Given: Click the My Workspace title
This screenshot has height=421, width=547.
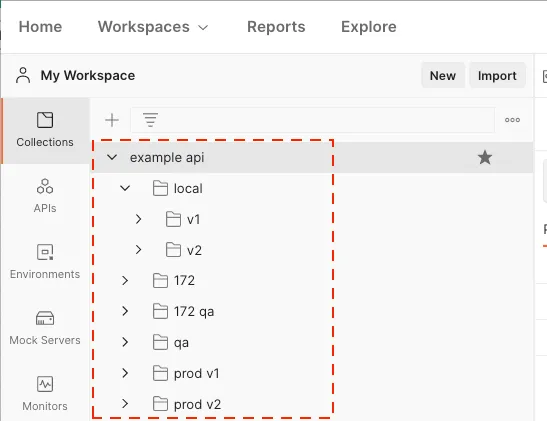Looking at the screenshot, I should pos(88,75).
